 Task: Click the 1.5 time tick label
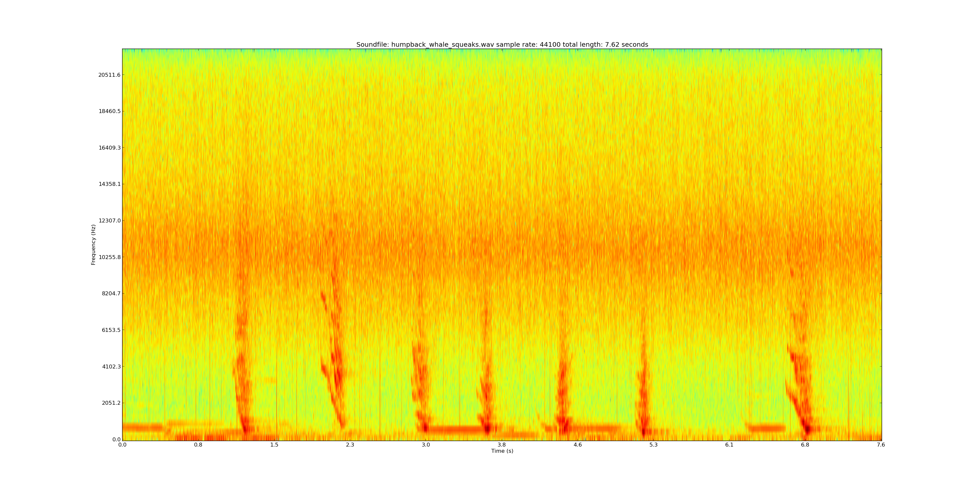coord(274,445)
